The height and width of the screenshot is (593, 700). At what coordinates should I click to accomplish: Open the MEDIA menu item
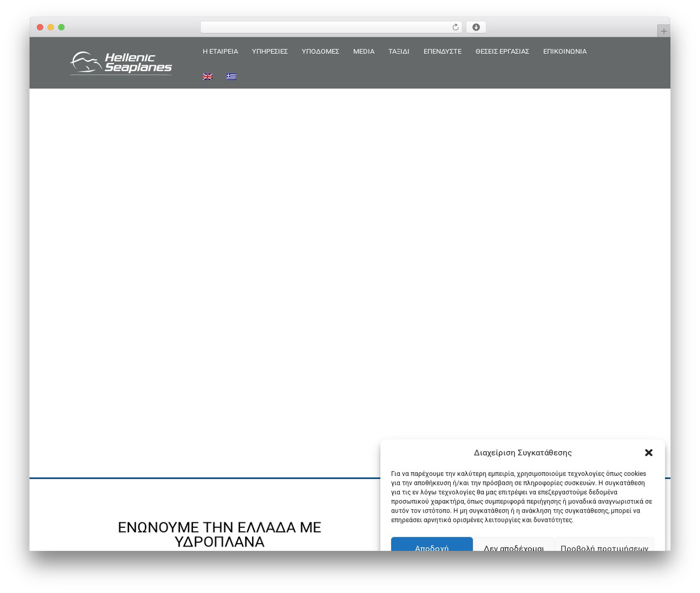(x=364, y=51)
